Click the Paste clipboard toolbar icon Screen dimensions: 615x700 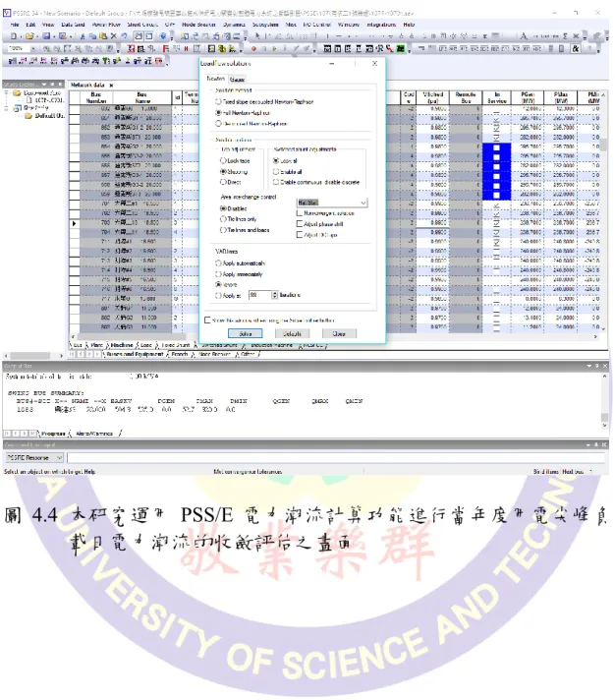(x=103, y=36)
